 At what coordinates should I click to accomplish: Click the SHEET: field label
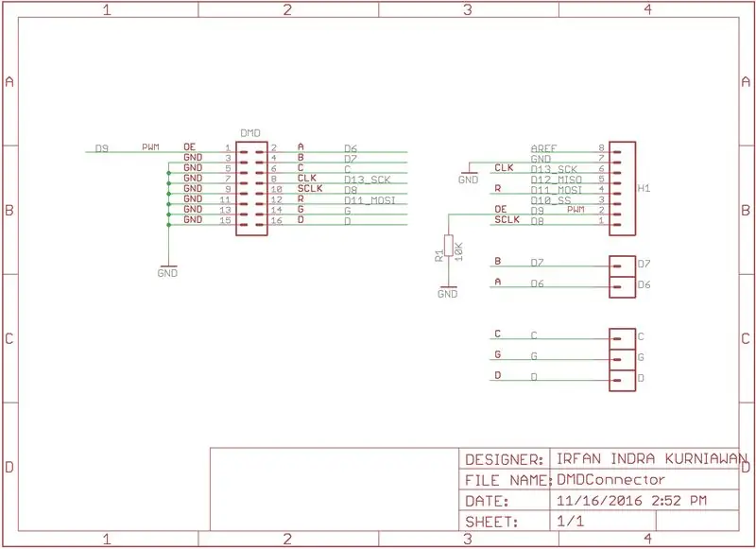tap(491, 522)
